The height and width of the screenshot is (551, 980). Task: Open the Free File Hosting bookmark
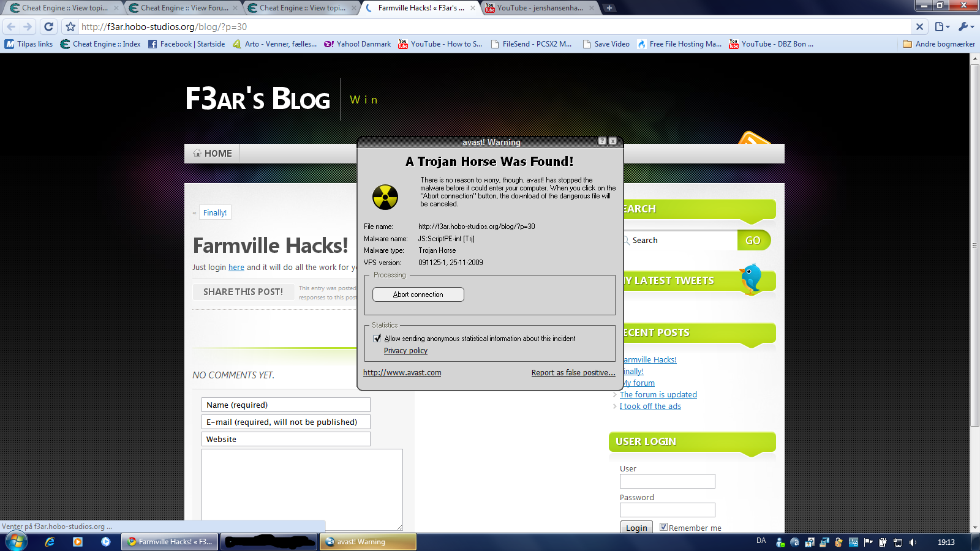point(679,44)
